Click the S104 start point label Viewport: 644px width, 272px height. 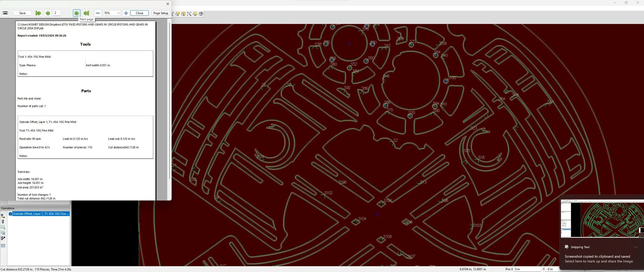click(x=362, y=219)
